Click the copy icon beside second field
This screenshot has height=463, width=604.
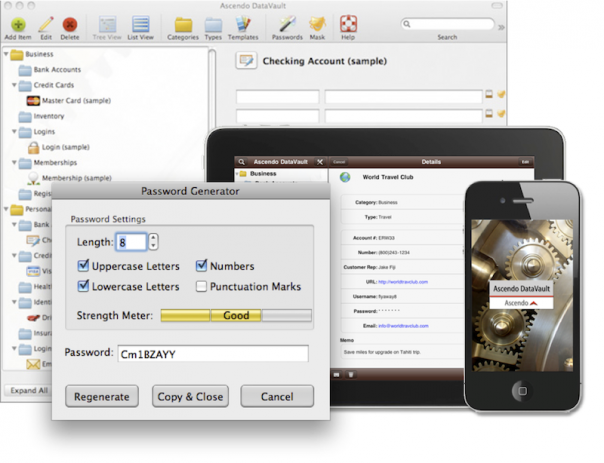(x=489, y=113)
